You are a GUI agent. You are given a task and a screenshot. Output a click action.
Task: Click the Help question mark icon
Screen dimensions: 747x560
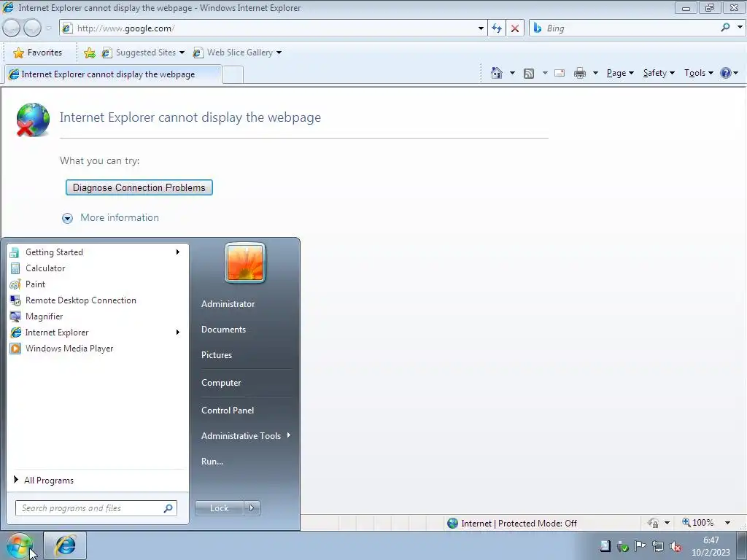[726, 73]
